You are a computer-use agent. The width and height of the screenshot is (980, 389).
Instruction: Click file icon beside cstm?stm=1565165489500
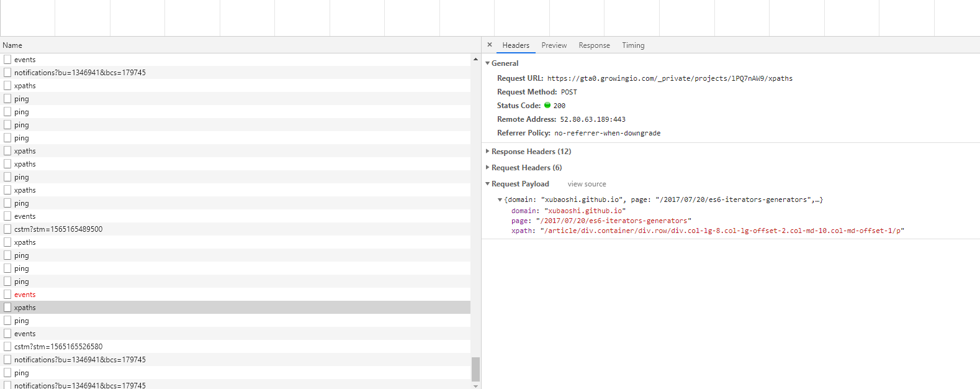pos(7,229)
